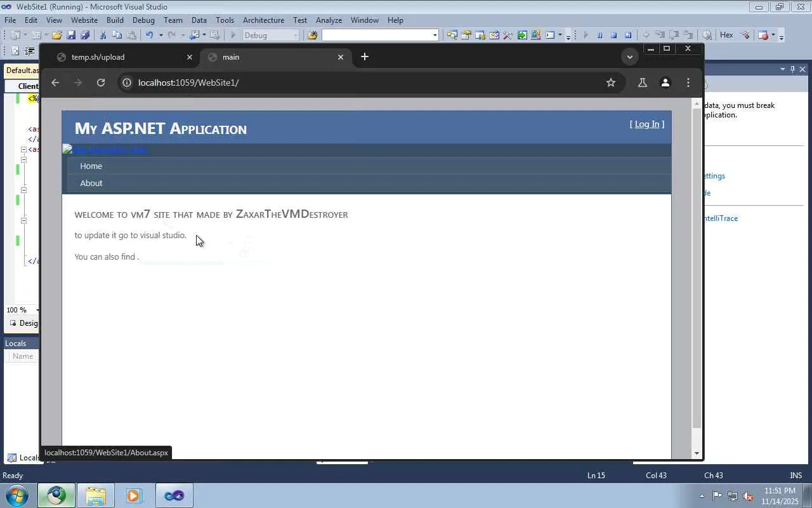812x508 pixels.
Task: Click the Design view button below editor
Action: click(24, 323)
